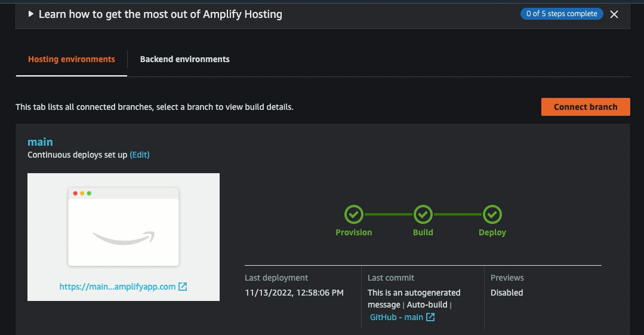This screenshot has width=644, height=335.
Task: Click external link icon next to GitHub - main
Action: click(430, 317)
